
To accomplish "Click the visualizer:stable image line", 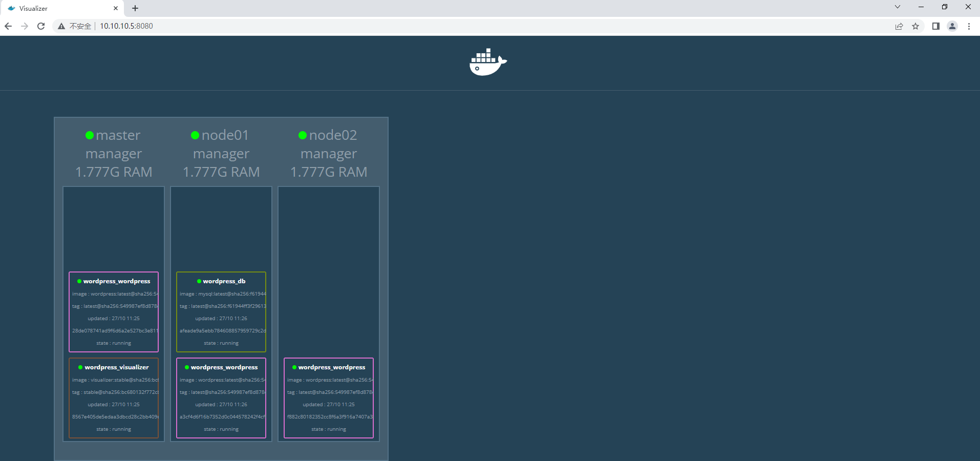I will [115, 380].
